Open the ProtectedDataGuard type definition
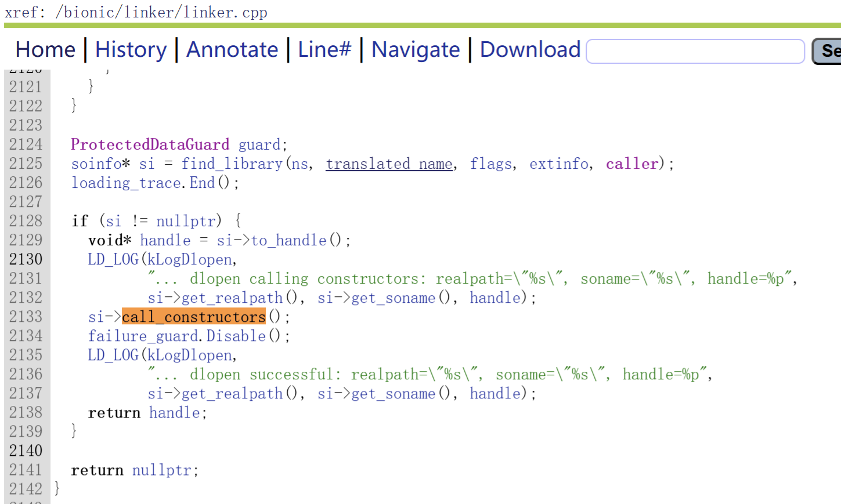 pos(150,144)
